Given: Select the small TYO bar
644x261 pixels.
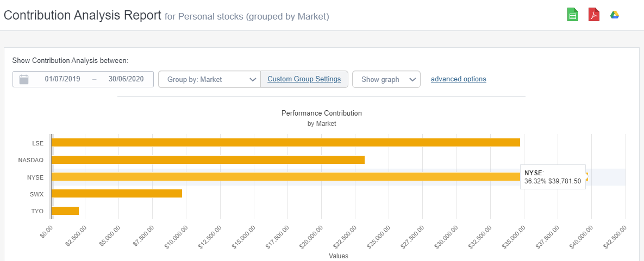Looking at the screenshot, I should pos(65,211).
